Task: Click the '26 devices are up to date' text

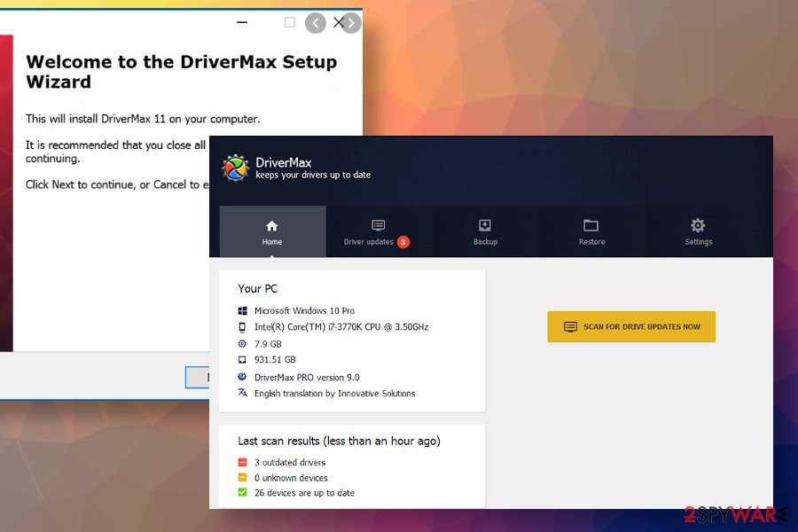Action: (x=304, y=493)
